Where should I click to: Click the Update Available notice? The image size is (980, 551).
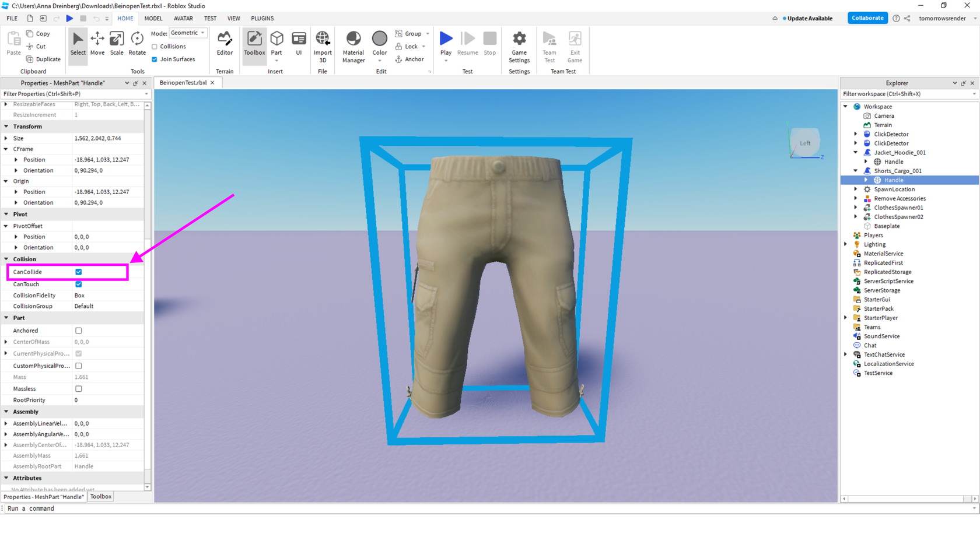809,19
